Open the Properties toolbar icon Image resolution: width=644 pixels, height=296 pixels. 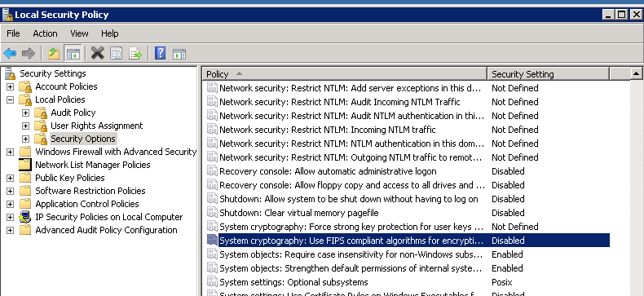pos(117,54)
